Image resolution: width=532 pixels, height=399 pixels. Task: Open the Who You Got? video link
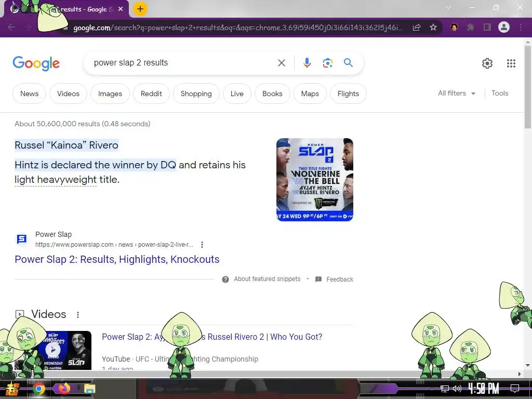(x=212, y=337)
